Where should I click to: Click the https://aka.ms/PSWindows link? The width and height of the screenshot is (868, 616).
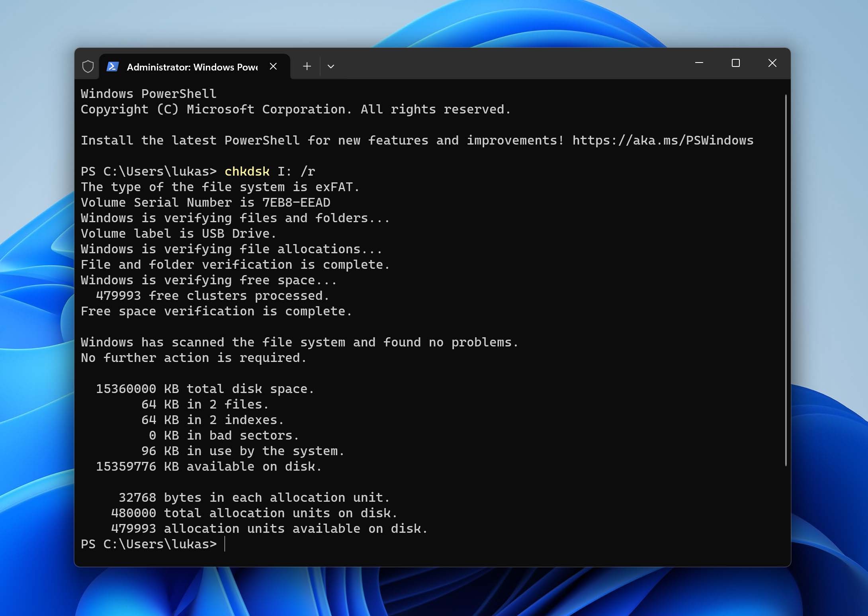(663, 140)
